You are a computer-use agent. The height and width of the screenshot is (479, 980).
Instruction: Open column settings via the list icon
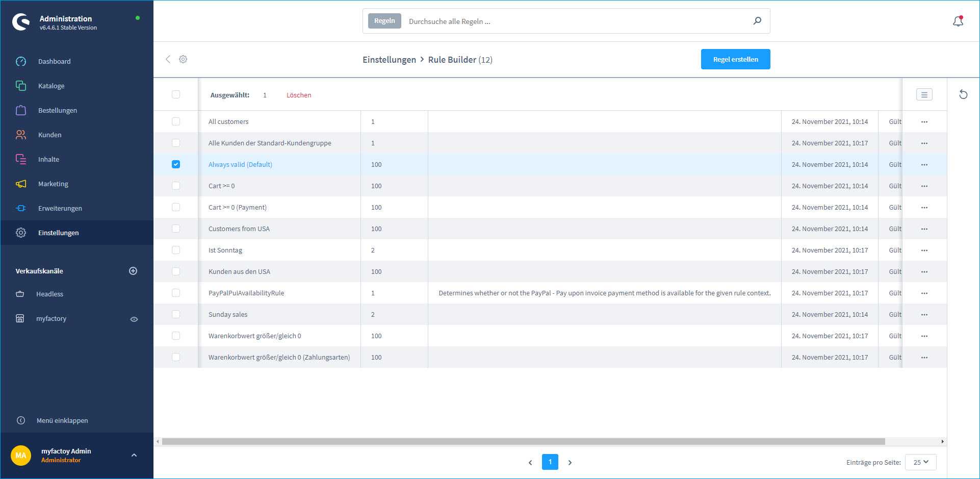pyautogui.click(x=924, y=94)
